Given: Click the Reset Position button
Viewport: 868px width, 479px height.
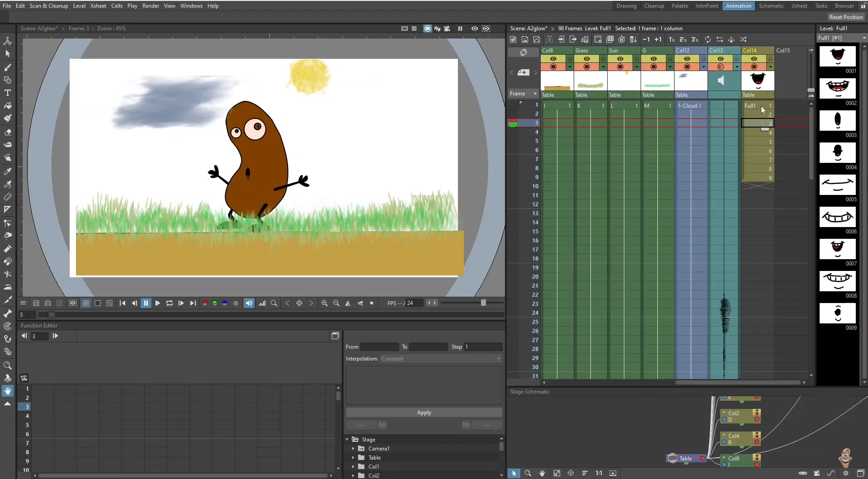Looking at the screenshot, I should click(846, 17).
